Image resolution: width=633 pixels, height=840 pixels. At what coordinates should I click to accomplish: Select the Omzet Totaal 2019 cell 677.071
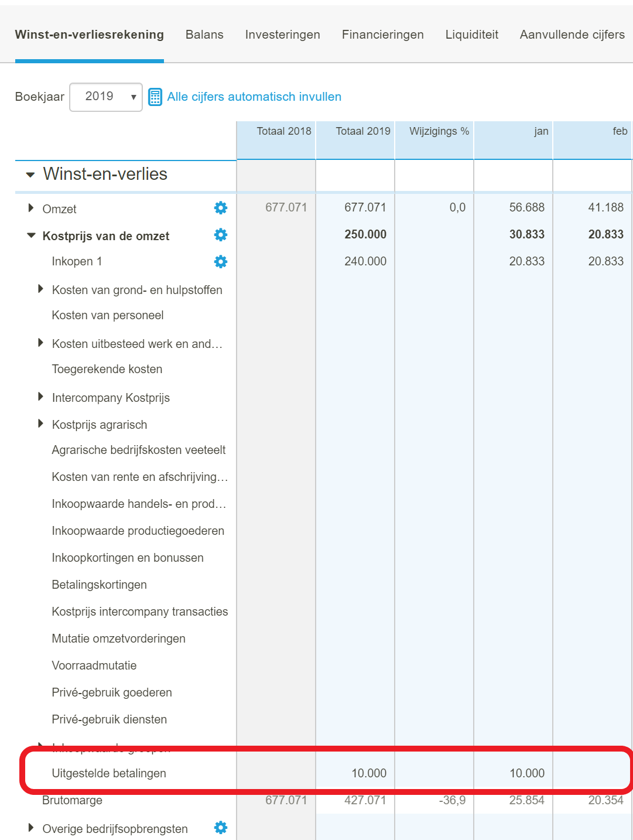pyautogui.click(x=365, y=207)
